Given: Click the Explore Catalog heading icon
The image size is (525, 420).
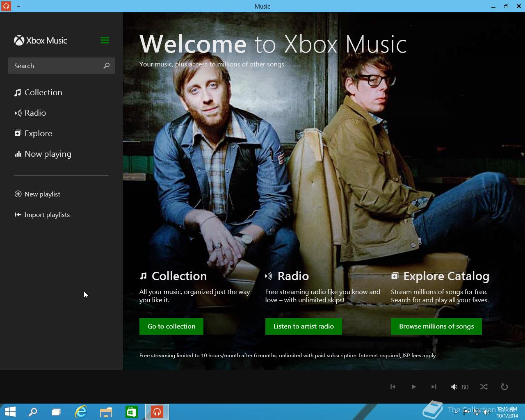Looking at the screenshot, I should click(395, 276).
